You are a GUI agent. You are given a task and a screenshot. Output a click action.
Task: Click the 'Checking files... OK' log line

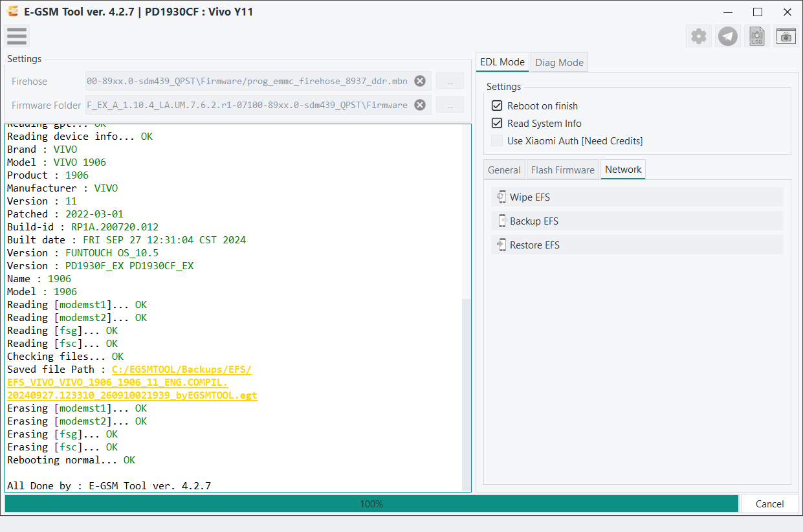[65, 357]
